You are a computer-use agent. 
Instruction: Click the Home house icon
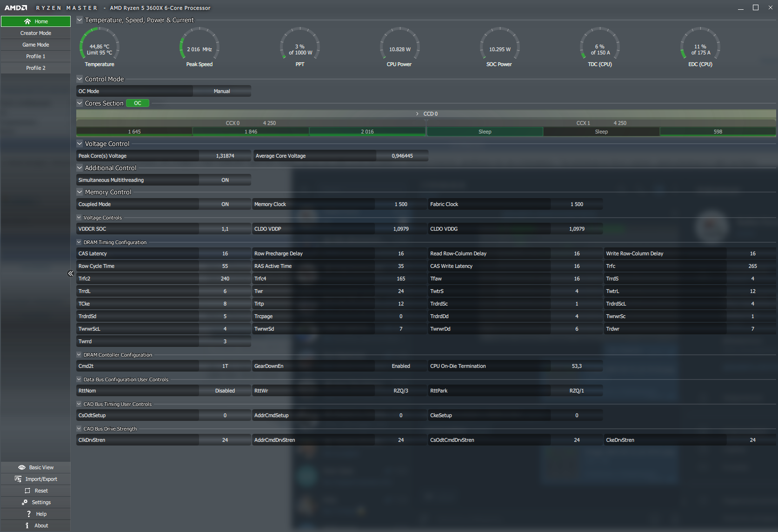pyautogui.click(x=27, y=21)
